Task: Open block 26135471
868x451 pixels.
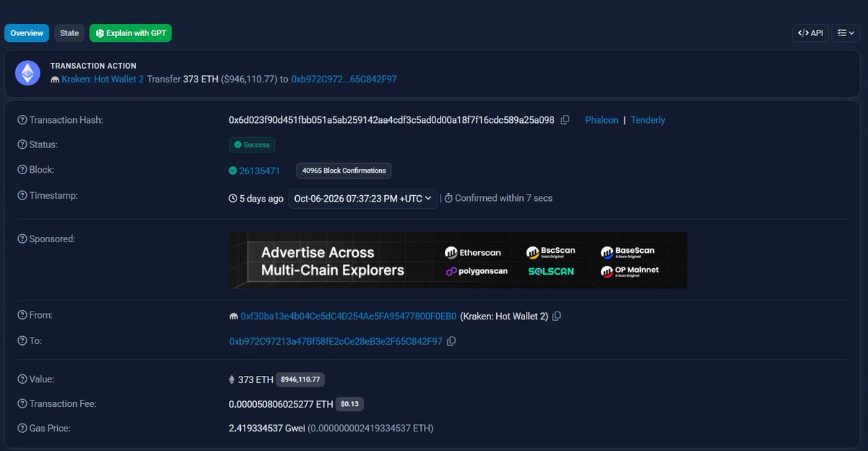Action: pyautogui.click(x=260, y=171)
